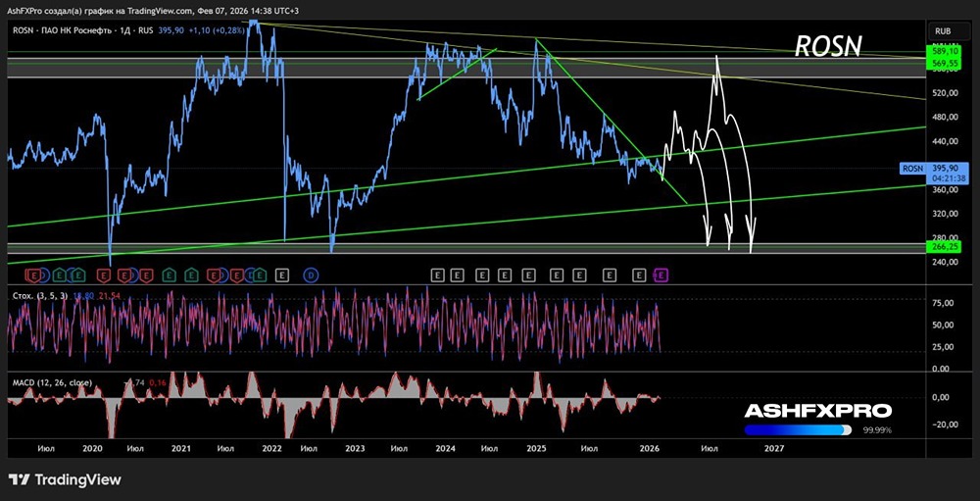This screenshot has height=501, width=980.
Task: Select the Стох. (3, 5, 3) indicator legend
Action: pyautogui.click(x=39, y=295)
